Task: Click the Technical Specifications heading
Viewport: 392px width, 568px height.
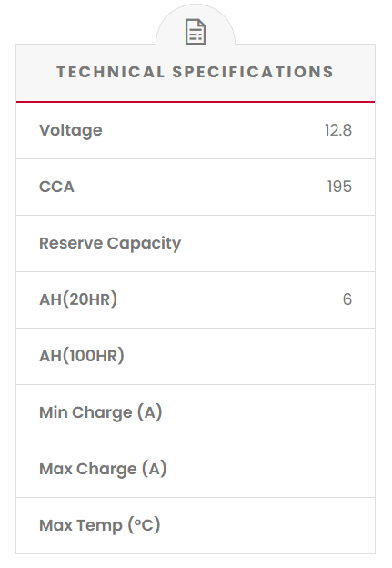Action: (196, 72)
